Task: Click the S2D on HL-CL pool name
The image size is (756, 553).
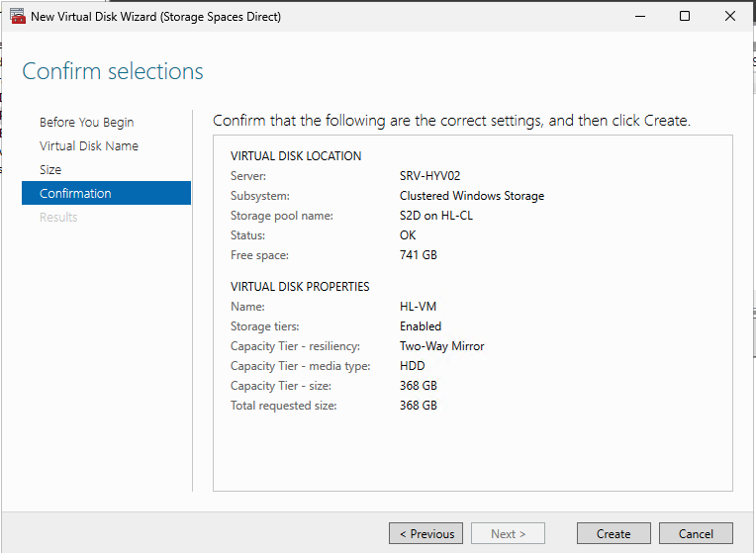Action: pos(436,216)
